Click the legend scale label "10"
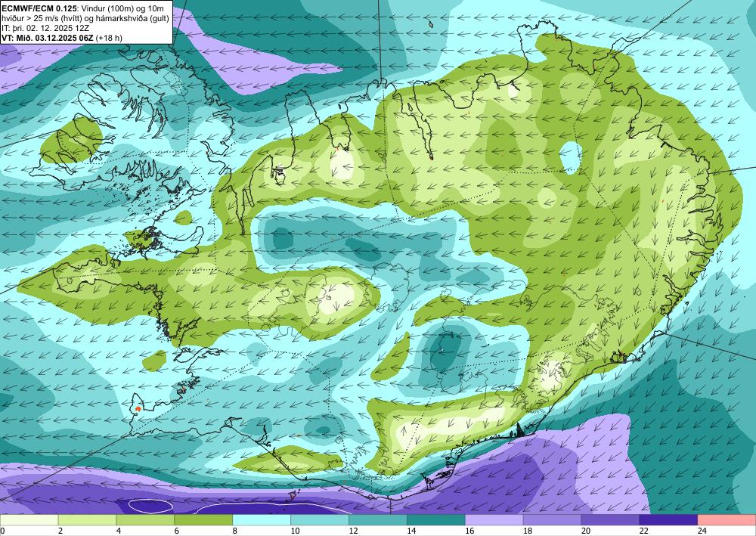756x536 pixels. tap(295, 531)
